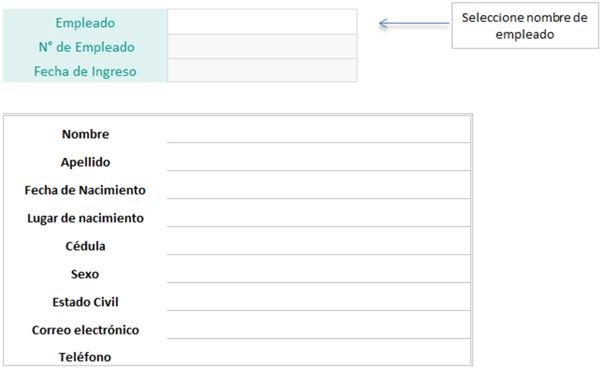
Task: Select the Lugar de nacimiento field
Action: [319, 213]
